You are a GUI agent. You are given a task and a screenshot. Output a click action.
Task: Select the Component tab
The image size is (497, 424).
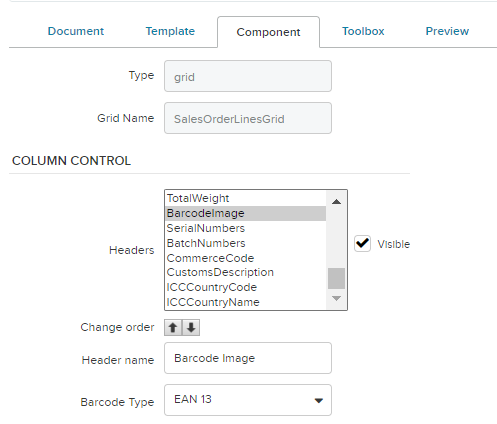click(268, 32)
